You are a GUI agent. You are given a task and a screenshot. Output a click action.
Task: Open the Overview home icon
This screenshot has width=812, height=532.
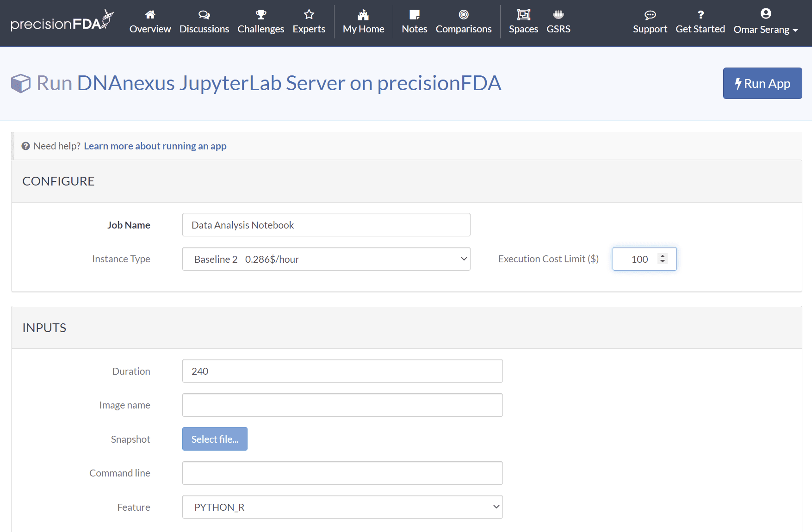point(150,15)
